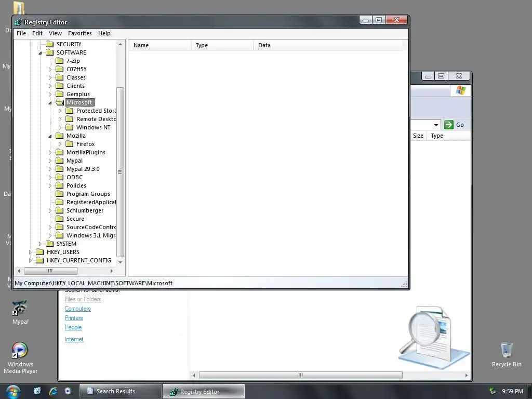
Task: Click the Gemplus folder icon
Action: coord(60,94)
